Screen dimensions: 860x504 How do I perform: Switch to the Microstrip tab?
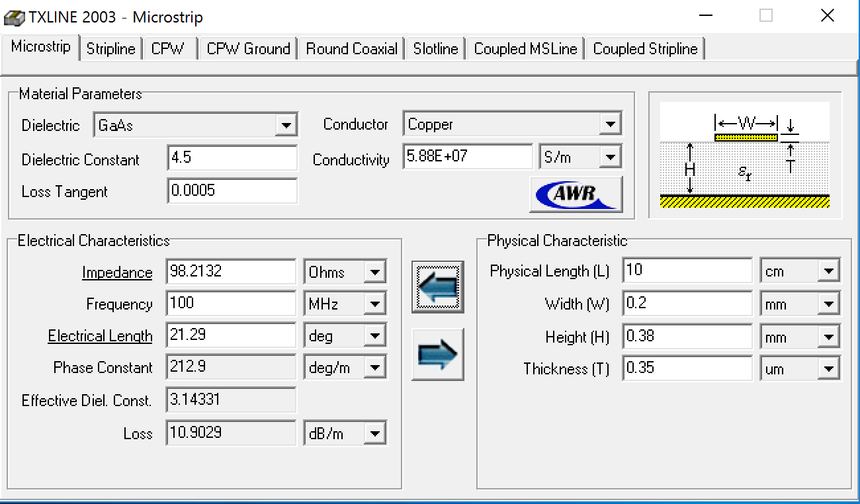coord(41,47)
